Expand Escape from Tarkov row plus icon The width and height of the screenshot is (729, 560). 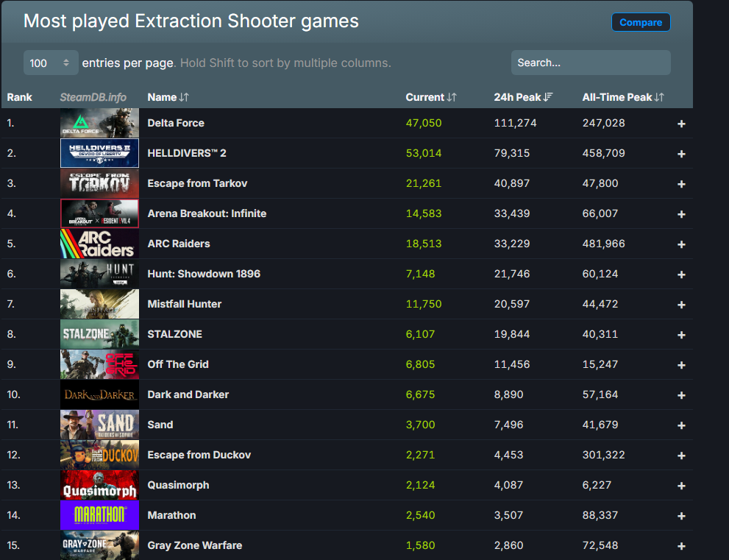681,184
